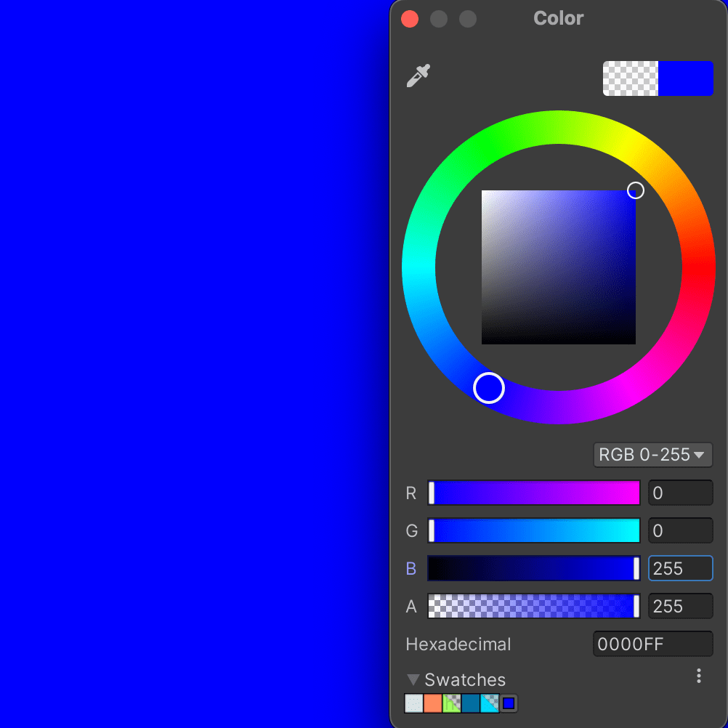Select the orange swatch preset
Viewport: 728px width, 728px height.
tap(433, 703)
